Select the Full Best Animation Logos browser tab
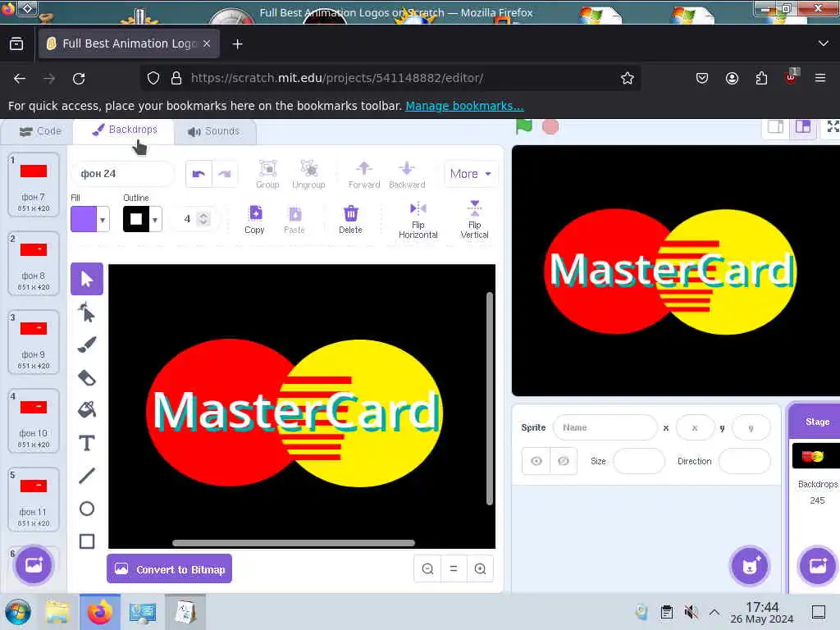Viewport: 840px width, 630px height. [127, 43]
